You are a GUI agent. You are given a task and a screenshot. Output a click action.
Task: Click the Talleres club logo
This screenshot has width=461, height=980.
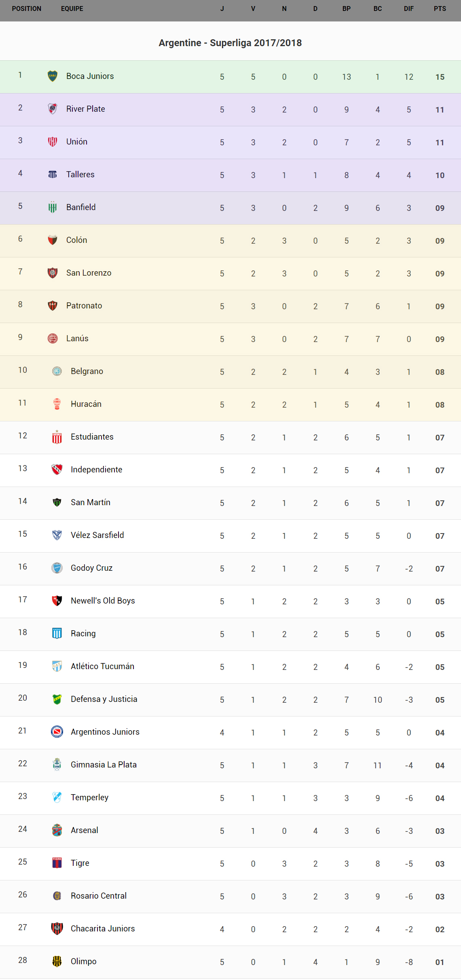click(x=53, y=174)
